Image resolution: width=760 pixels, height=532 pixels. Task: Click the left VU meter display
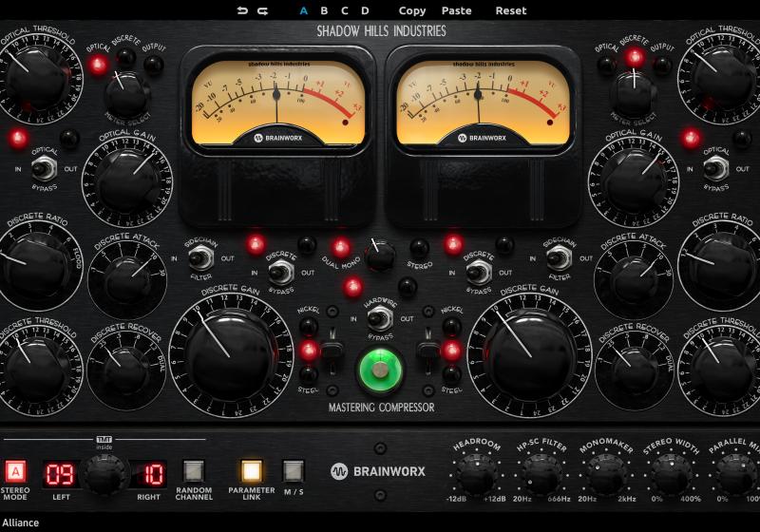[x=277, y=104]
